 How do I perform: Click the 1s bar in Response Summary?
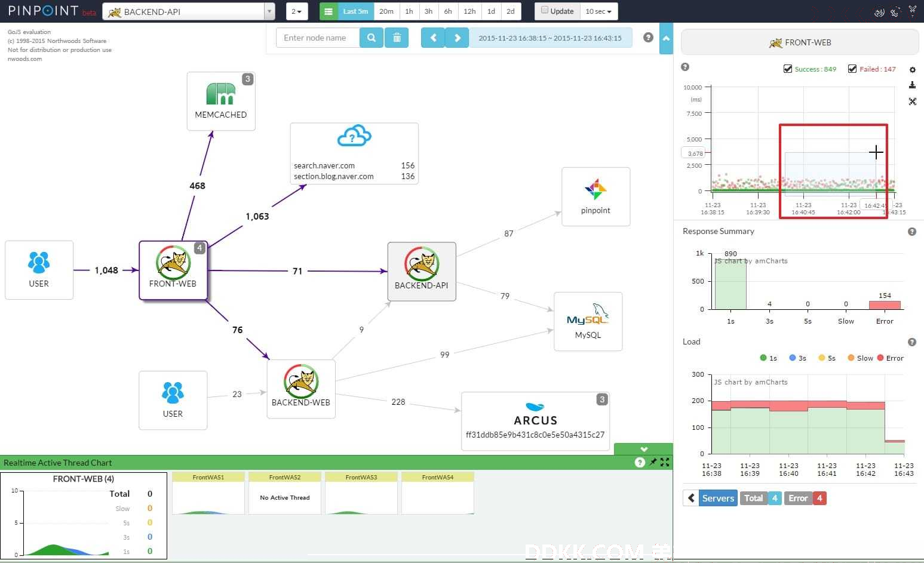coord(730,284)
